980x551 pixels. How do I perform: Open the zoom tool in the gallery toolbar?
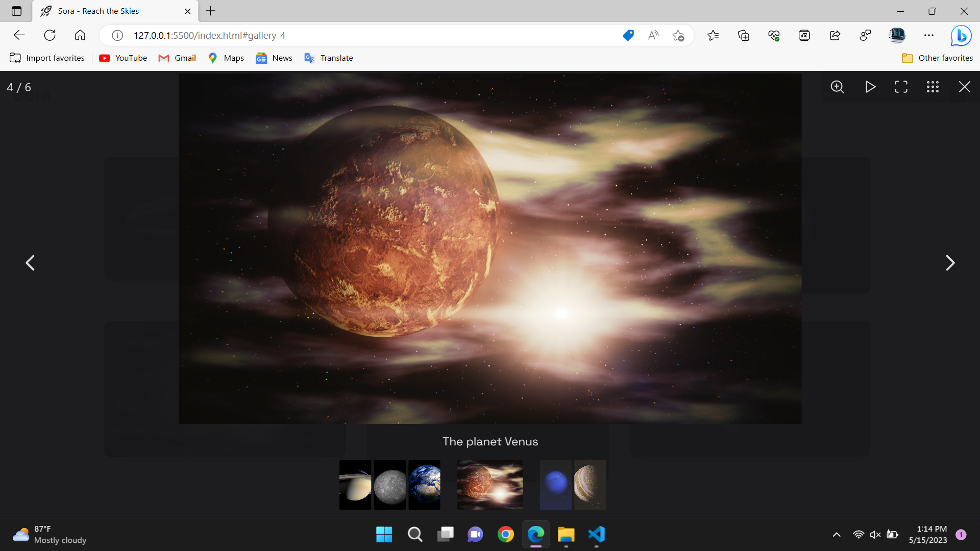(838, 87)
